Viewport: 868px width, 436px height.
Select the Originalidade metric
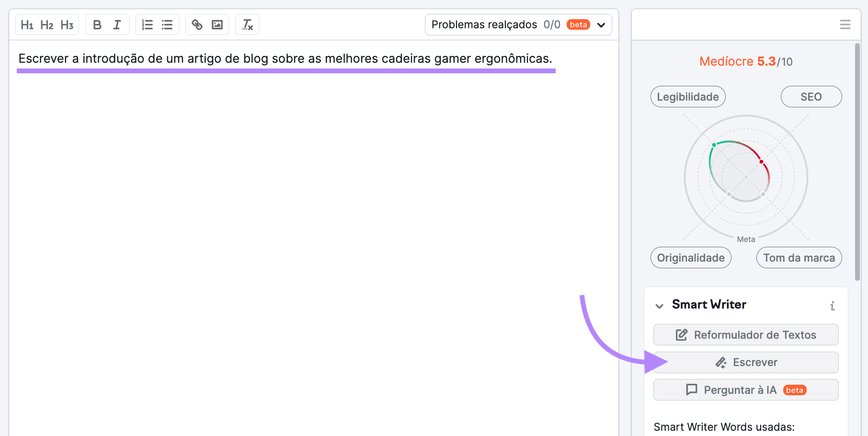pyautogui.click(x=691, y=258)
